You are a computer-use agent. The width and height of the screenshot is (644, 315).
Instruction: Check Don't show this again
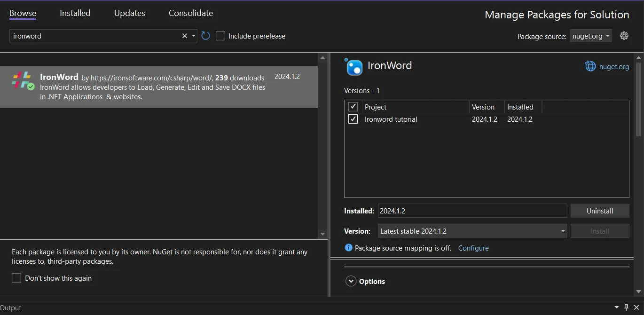click(16, 278)
